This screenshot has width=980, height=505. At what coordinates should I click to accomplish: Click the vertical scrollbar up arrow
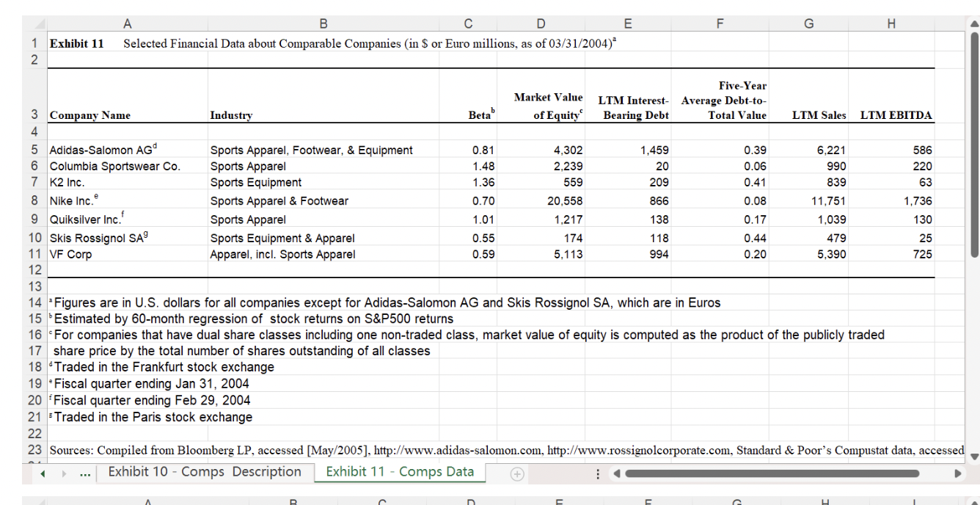click(973, 25)
